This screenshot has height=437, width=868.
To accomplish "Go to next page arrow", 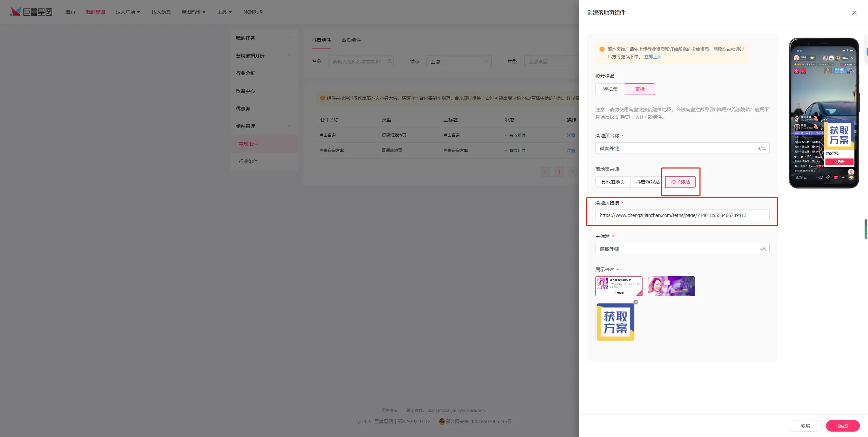I will (x=572, y=172).
